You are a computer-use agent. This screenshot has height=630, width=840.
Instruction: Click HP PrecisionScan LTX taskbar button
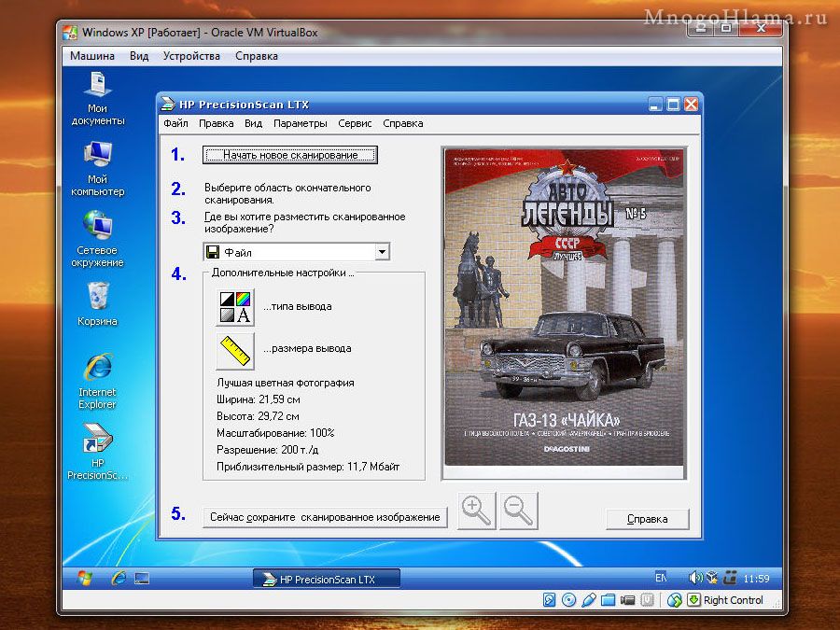point(327,579)
